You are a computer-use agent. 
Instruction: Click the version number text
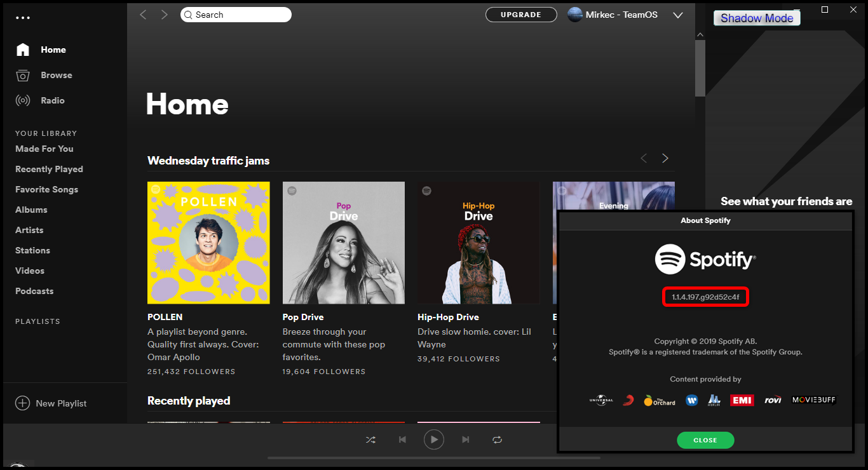(705, 297)
